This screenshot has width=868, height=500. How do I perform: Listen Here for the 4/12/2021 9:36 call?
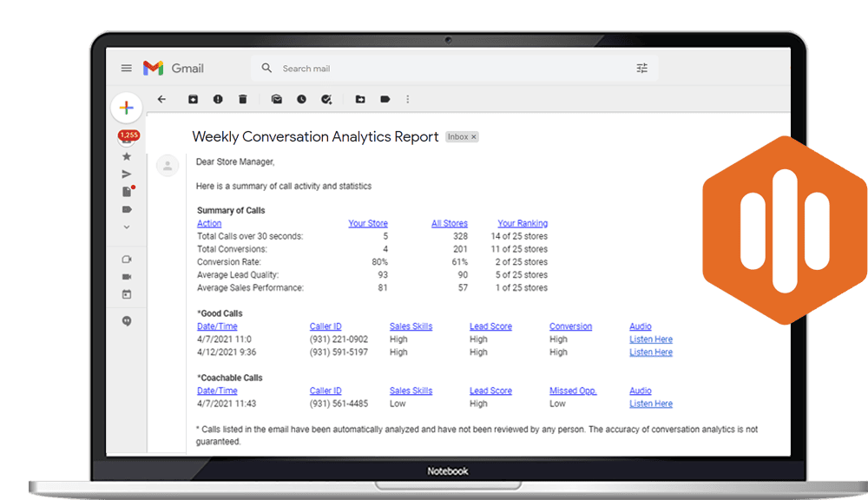pyautogui.click(x=651, y=352)
